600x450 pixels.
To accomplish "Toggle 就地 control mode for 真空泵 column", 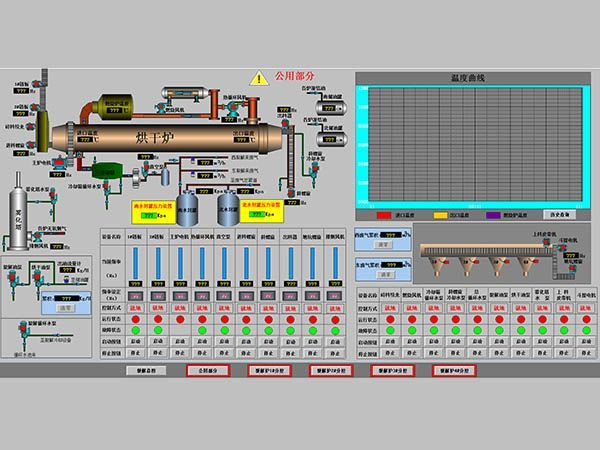I will [224, 308].
